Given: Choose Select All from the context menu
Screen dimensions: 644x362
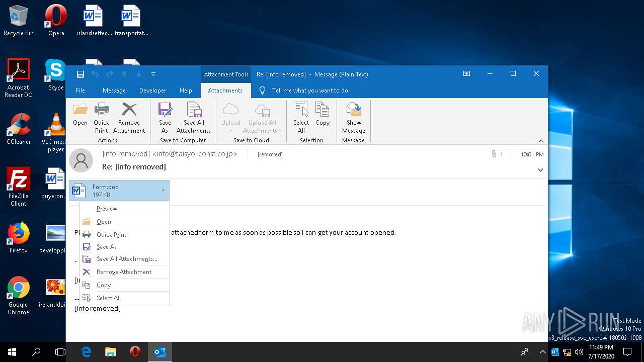Looking at the screenshot, I should pos(125,298).
